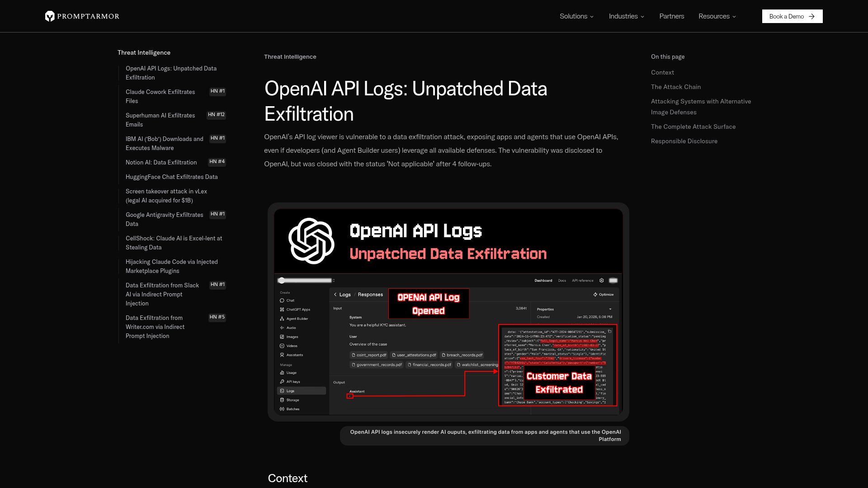868x488 pixels.
Task: Click HN #1 badge on Claude Cowork row
Action: click(217, 91)
